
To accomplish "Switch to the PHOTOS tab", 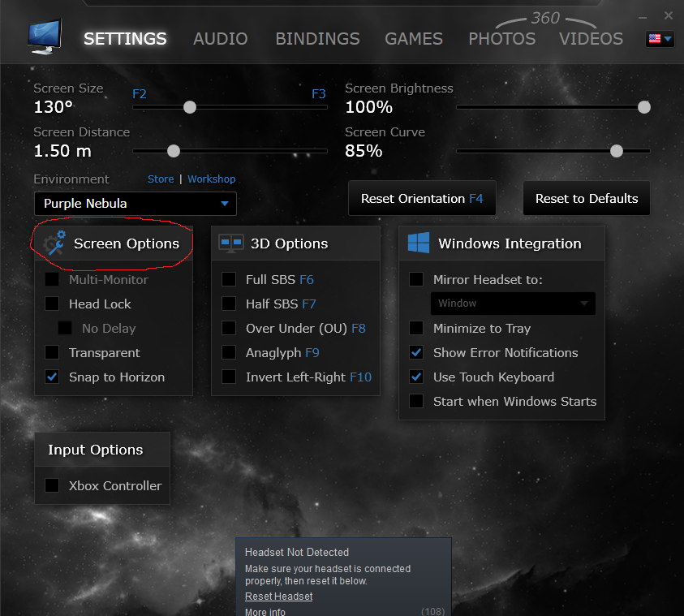I will click(x=501, y=39).
